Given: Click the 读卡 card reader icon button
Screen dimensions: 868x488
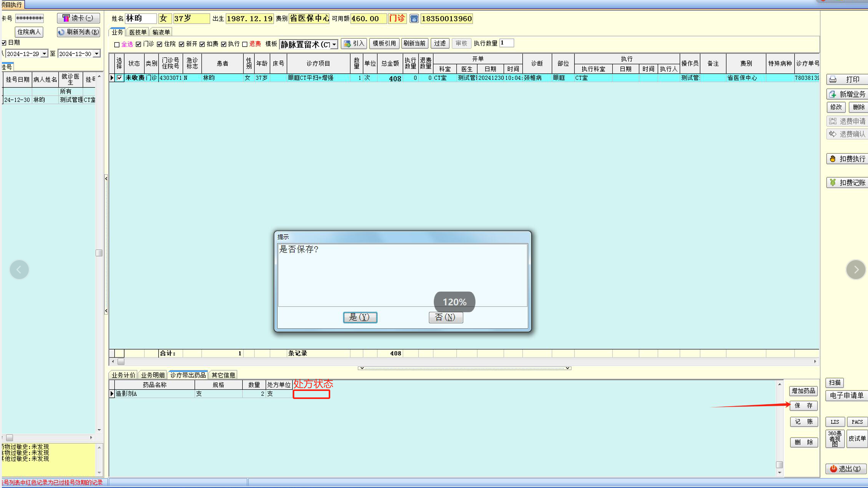Looking at the screenshot, I should click(78, 18).
